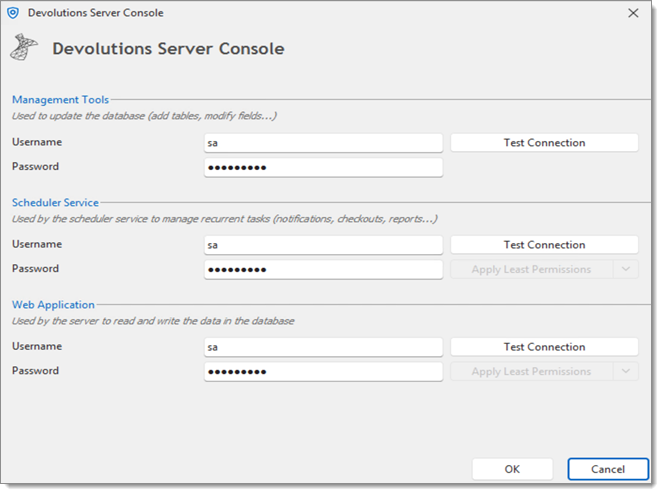
Task: Test Connection for Management Tools credentials
Action: tap(544, 143)
